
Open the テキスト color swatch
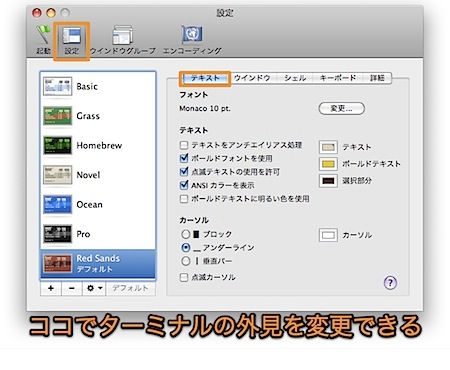point(328,147)
